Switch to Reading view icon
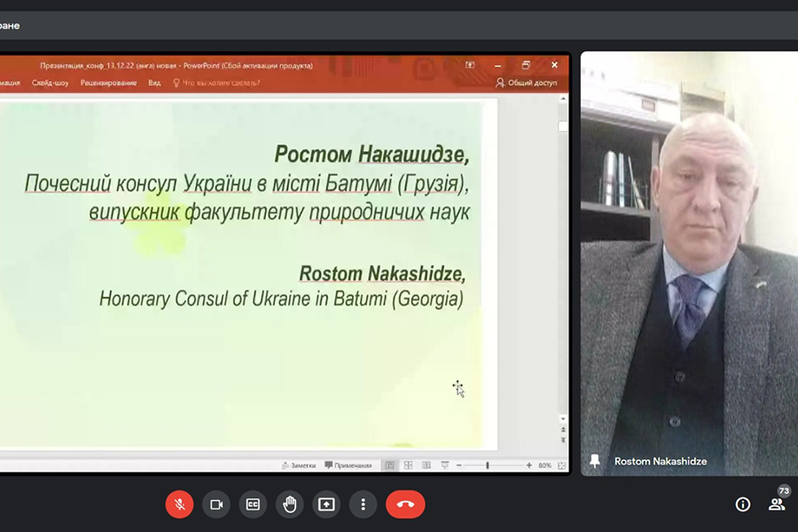This screenshot has height=532, width=798. [x=426, y=465]
